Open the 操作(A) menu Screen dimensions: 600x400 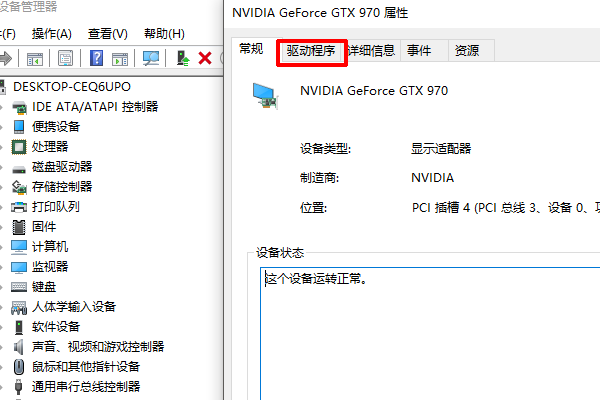pyautogui.click(x=52, y=34)
